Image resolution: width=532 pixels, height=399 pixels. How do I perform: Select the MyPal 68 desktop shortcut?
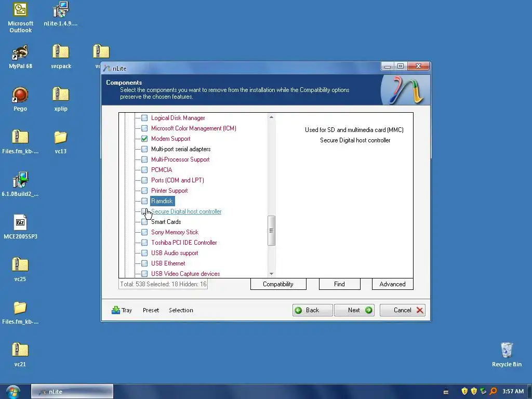(20, 57)
